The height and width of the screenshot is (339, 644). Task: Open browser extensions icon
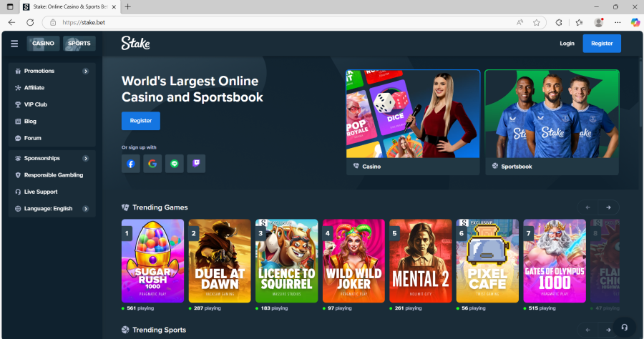pos(559,23)
